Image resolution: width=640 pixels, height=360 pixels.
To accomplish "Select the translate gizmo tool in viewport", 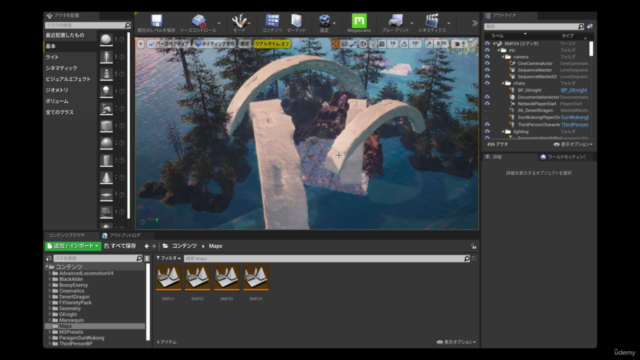I will pos(336,44).
